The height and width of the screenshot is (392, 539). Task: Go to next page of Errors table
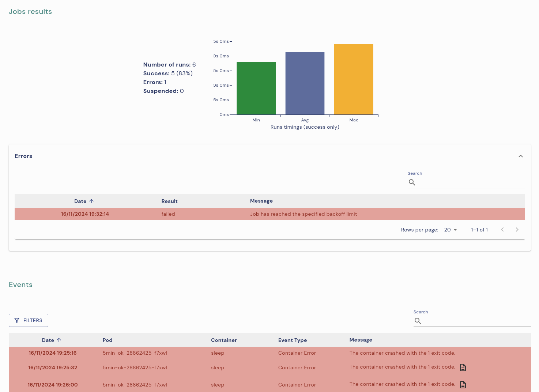point(517,230)
